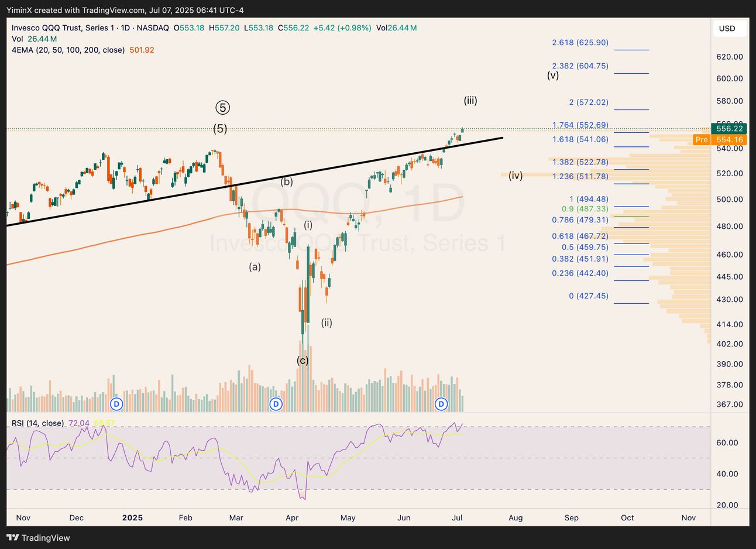Image resolution: width=756 pixels, height=549 pixels.
Task: Click the 2.382 (604.75) Fibonacci level label
Action: 580,66
